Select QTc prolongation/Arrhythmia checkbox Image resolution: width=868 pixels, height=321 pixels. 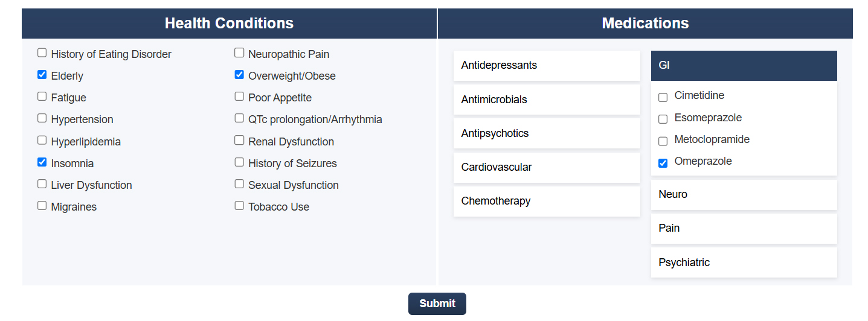pos(239,118)
